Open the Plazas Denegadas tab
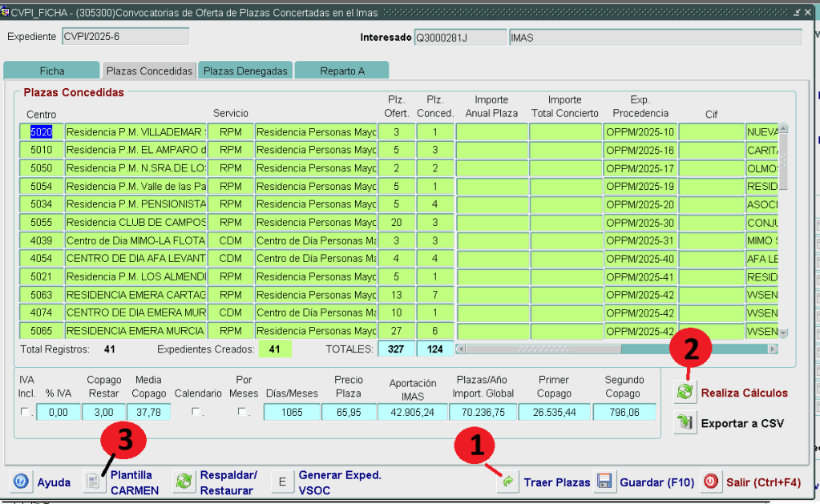The height and width of the screenshot is (504, 820). point(245,71)
